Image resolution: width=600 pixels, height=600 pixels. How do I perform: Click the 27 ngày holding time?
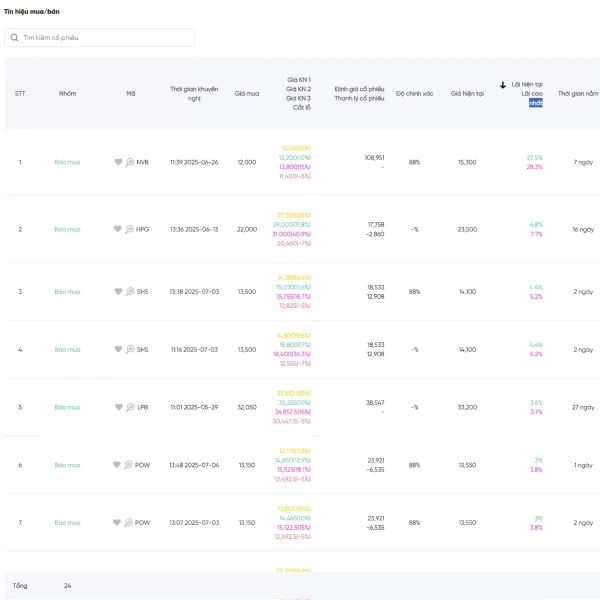tap(583, 407)
